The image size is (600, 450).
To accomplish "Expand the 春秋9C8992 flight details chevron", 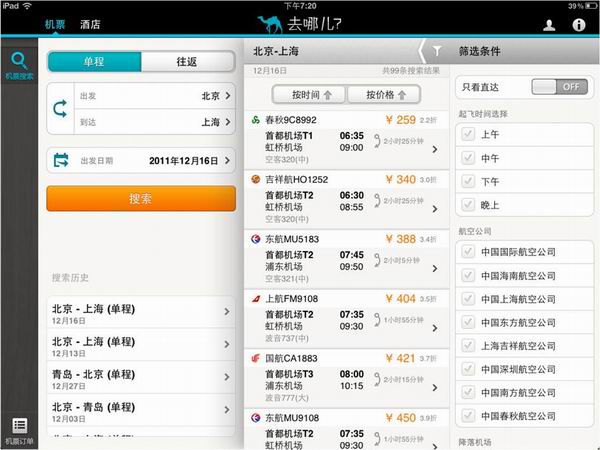I will (x=433, y=149).
